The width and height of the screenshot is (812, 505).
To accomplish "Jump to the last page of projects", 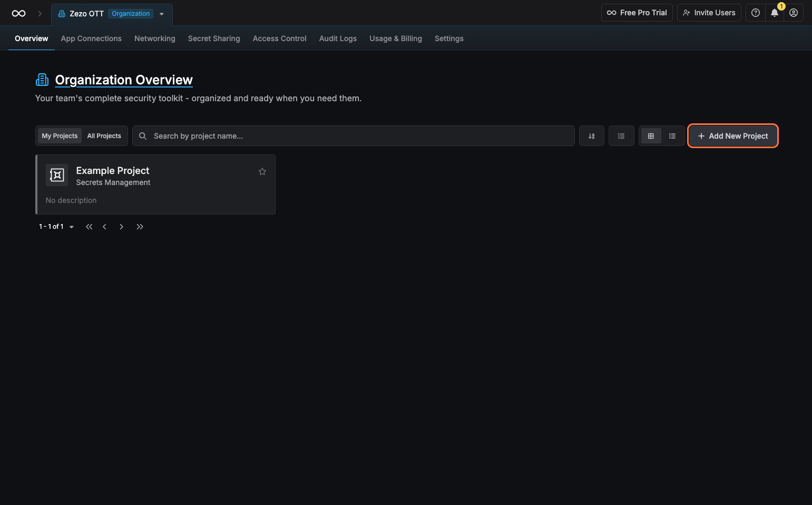I will click(140, 227).
